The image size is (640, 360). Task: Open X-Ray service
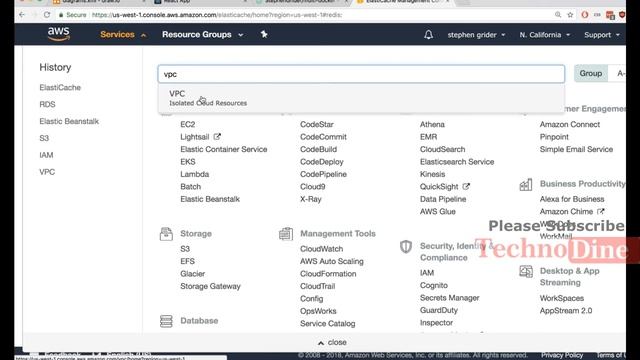point(311,199)
